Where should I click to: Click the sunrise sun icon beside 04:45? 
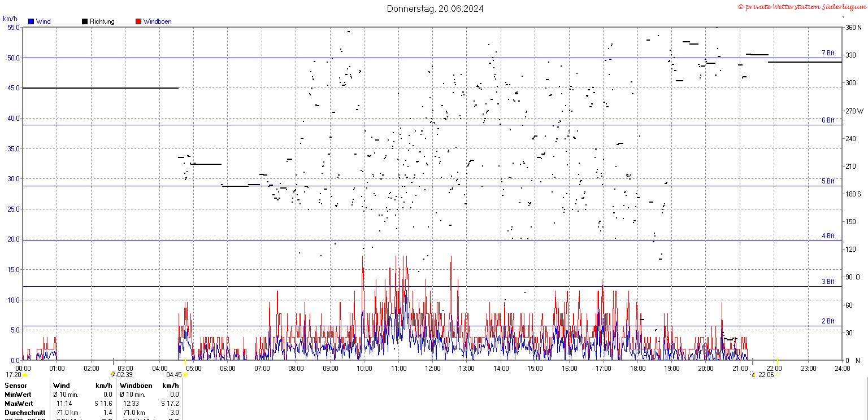[185, 375]
